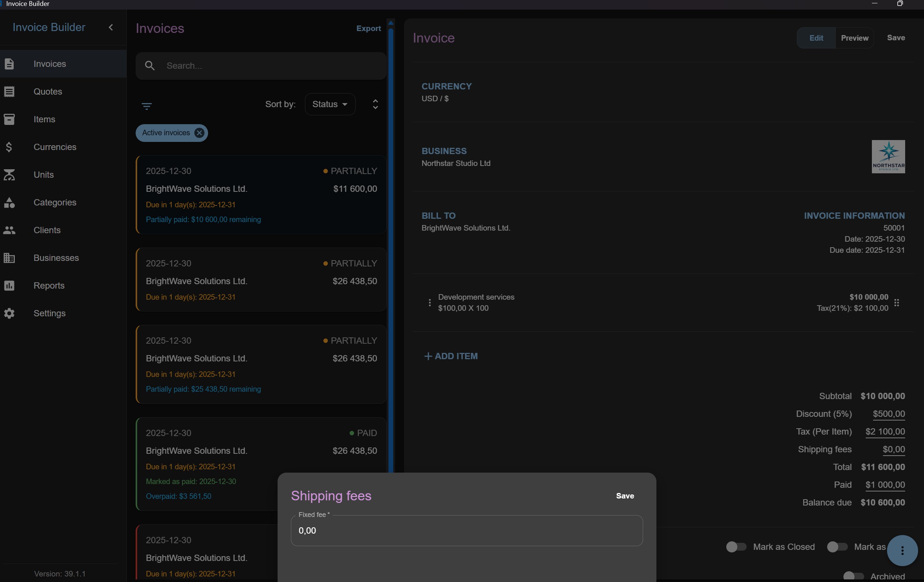Open Invoices in the sidebar
This screenshot has width=924, height=582.
click(x=63, y=64)
